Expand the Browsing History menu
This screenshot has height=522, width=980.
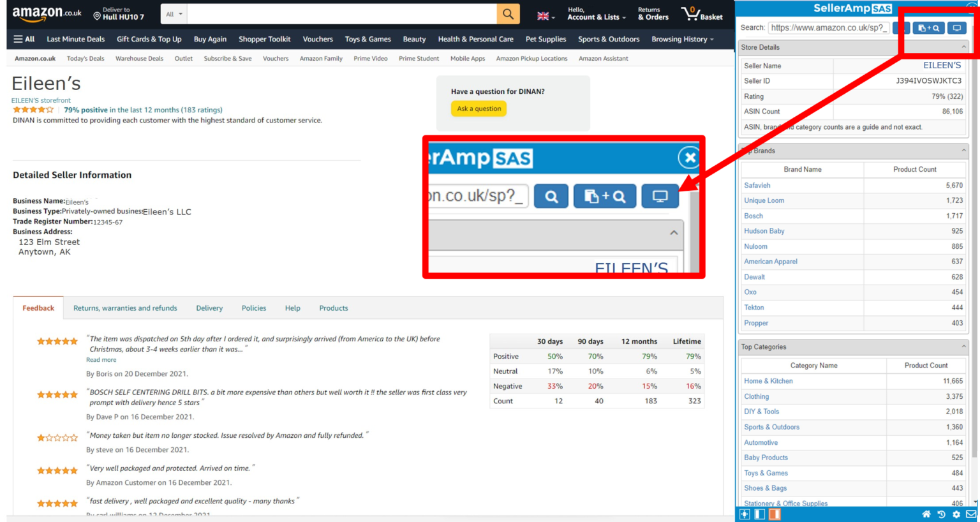tap(682, 39)
